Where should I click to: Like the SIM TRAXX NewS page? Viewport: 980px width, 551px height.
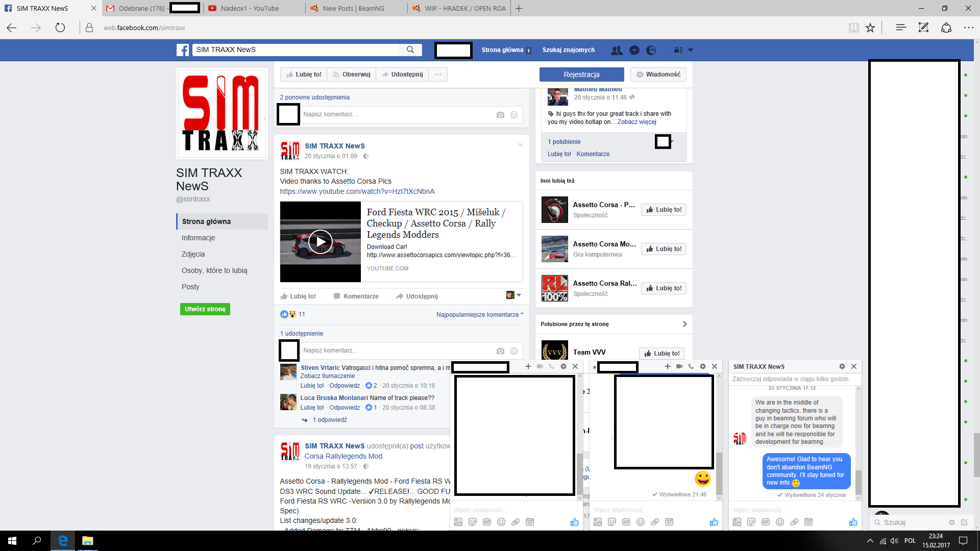[304, 74]
